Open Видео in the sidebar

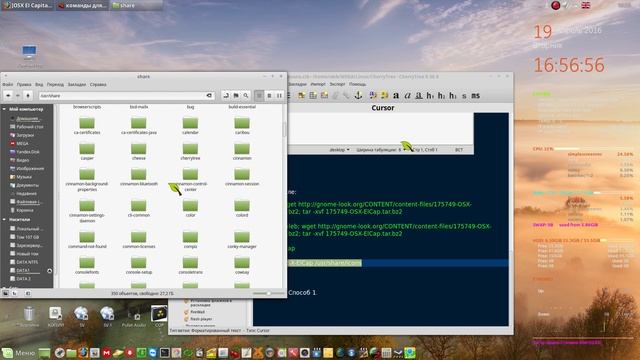coord(20,160)
